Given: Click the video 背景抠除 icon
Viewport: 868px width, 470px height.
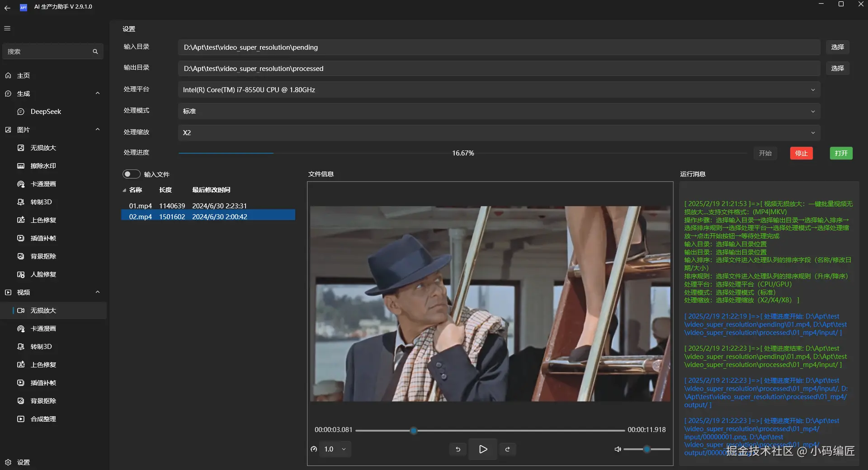Looking at the screenshot, I should click(x=21, y=401).
